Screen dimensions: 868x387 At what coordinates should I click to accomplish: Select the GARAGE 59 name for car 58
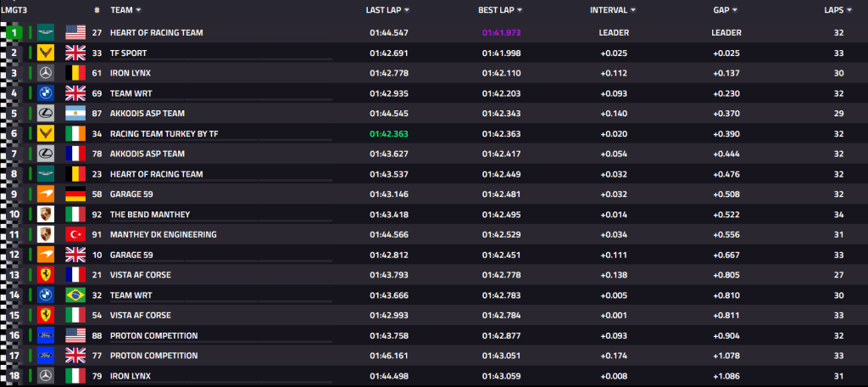point(131,194)
